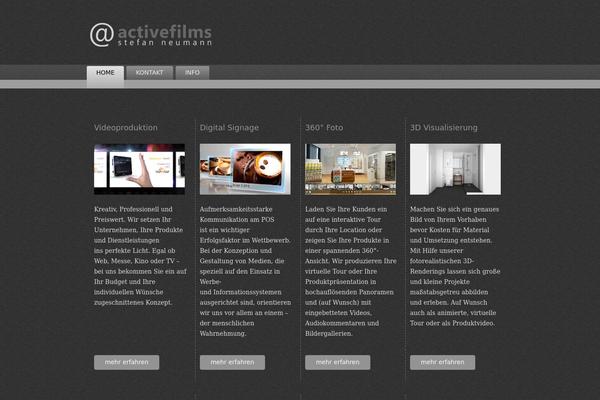Click the text 'Machen Sie sich ein genaues'
Screen dimensions: 600x400
coord(455,209)
